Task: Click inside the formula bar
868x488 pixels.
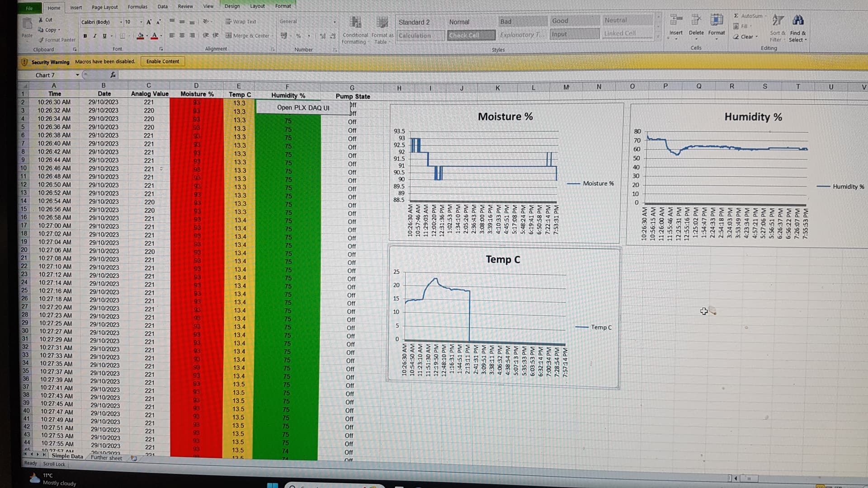Action: 271,75
